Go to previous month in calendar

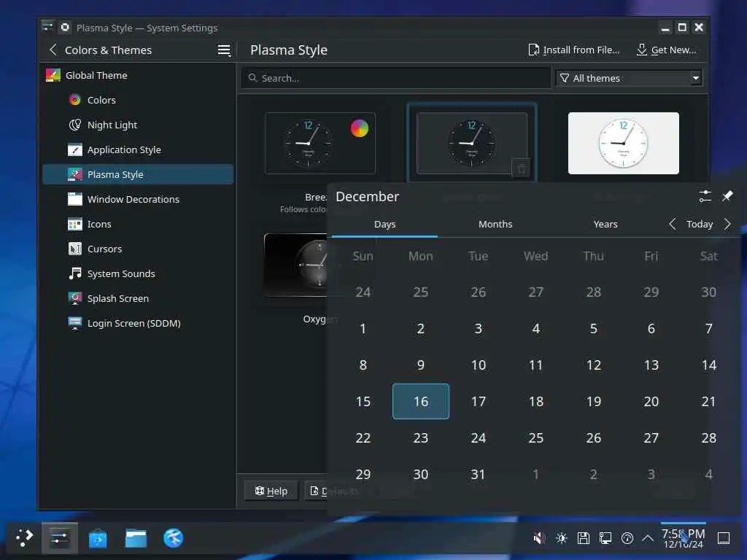pos(672,224)
